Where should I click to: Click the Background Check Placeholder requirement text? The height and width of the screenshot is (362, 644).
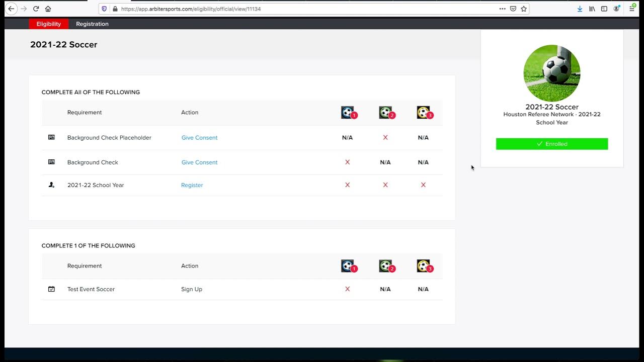(x=109, y=138)
